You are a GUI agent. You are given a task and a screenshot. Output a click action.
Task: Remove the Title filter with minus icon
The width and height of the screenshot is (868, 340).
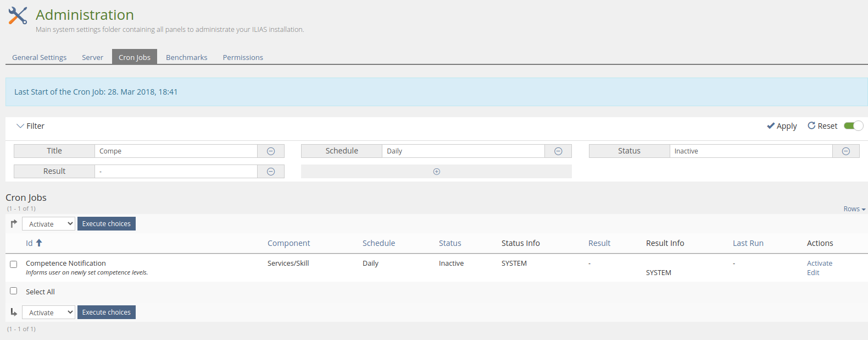[271, 151]
